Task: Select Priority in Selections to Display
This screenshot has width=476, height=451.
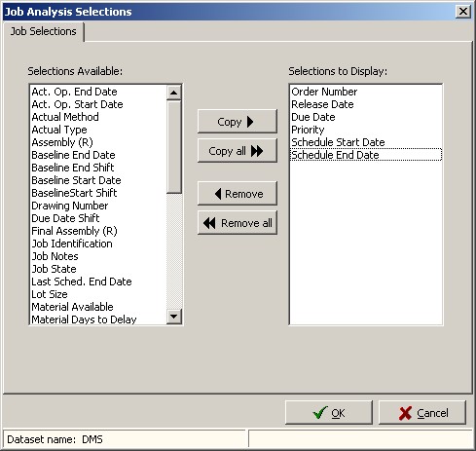Action: tap(308, 130)
